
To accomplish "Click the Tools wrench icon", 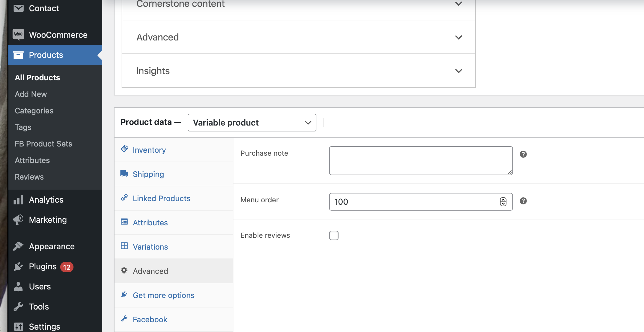I will (18, 307).
